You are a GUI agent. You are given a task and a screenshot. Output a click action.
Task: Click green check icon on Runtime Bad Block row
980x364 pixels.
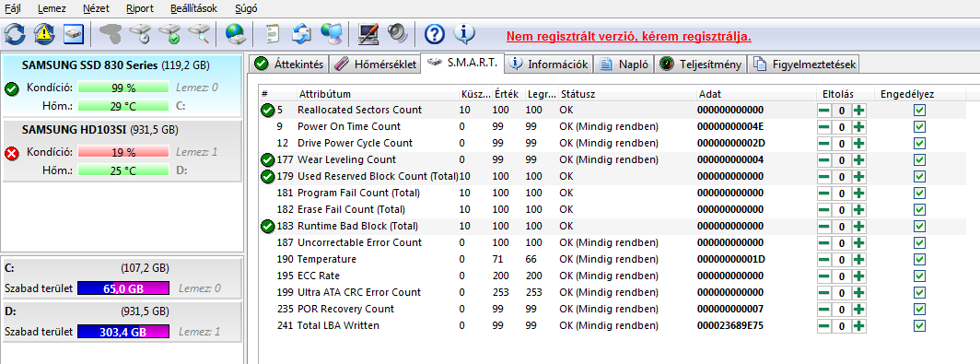[267, 227]
